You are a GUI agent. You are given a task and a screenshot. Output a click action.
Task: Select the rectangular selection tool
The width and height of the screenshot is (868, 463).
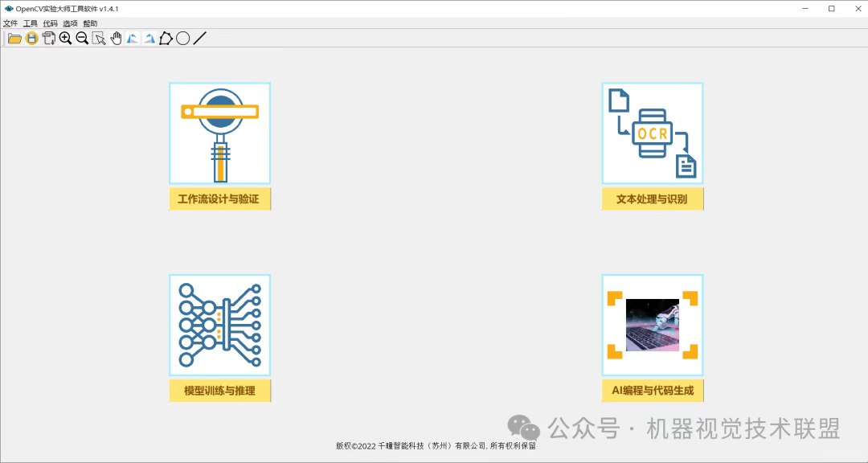99,38
